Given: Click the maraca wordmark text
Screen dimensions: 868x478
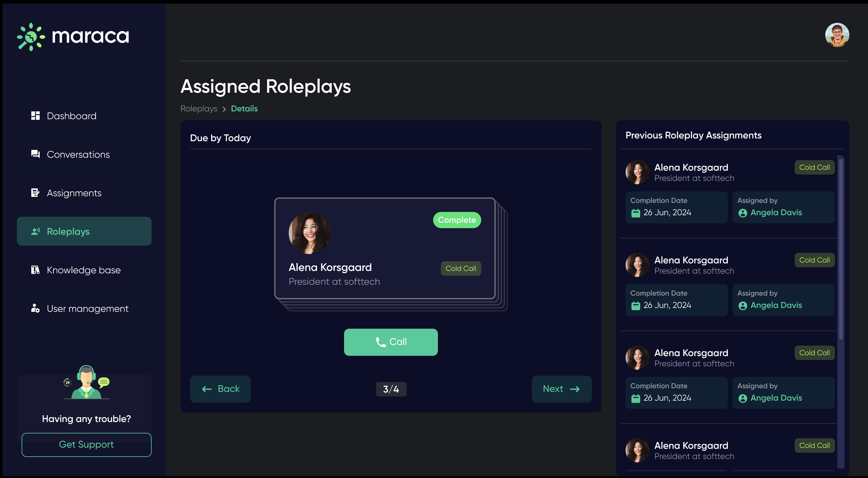Looking at the screenshot, I should [91, 36].
